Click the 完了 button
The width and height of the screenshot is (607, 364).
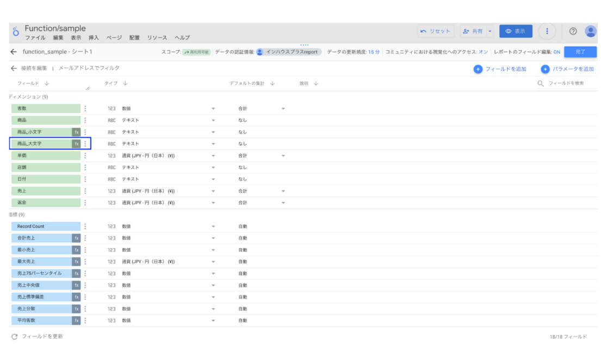pyautogui.click(x=579, y=51)
